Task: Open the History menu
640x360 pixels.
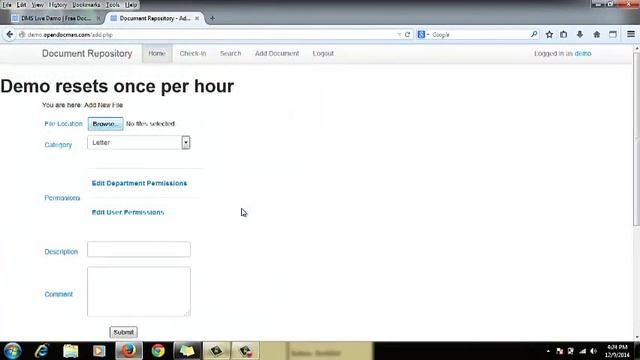Action: 58,5
